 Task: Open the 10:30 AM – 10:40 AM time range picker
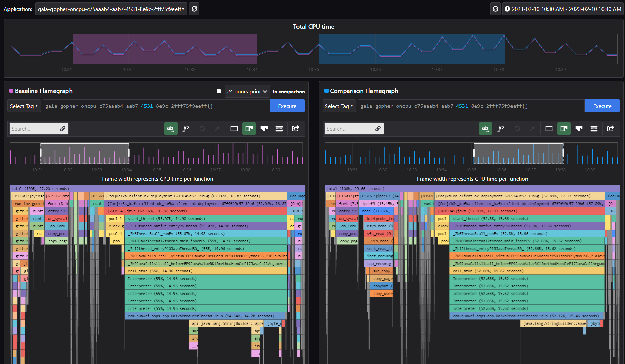[x=563, y=9]
